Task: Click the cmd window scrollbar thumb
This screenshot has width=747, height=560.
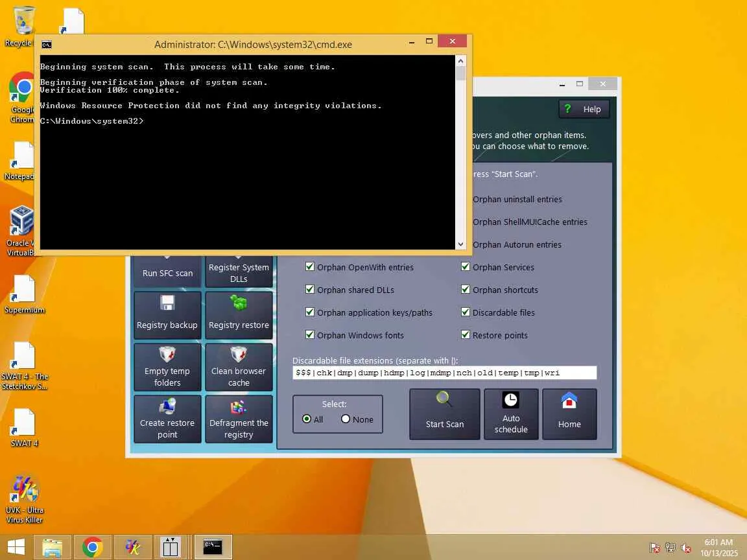Action: [460, 73]
